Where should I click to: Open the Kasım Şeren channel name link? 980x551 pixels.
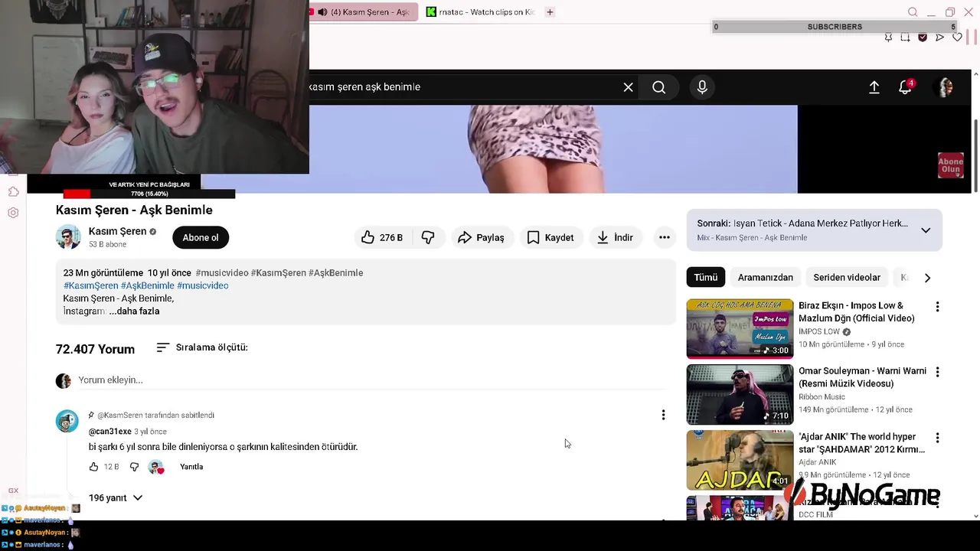point(117,231)
